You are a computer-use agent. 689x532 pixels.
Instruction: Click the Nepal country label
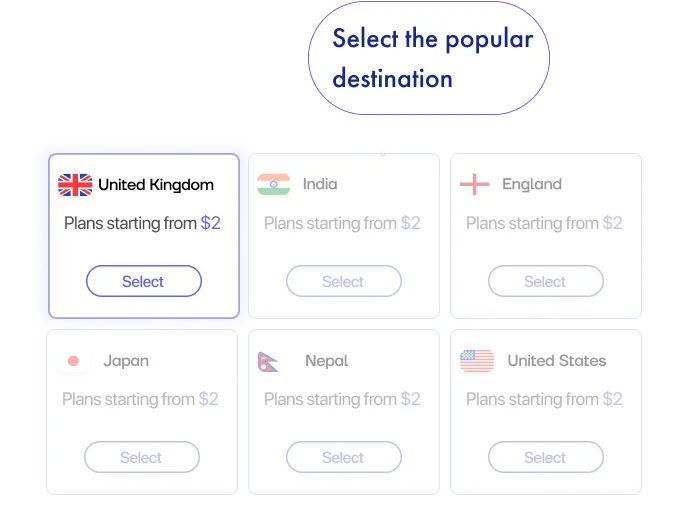click(x=327, y=361)
